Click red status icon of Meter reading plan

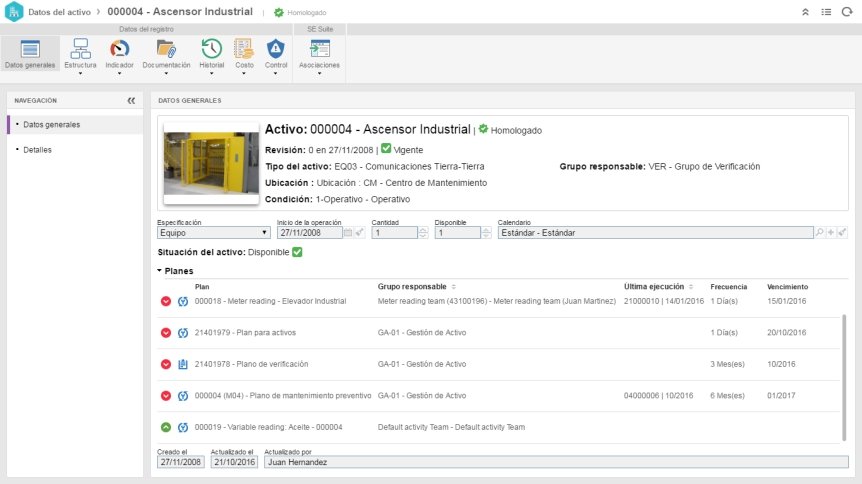pos(165,301)
